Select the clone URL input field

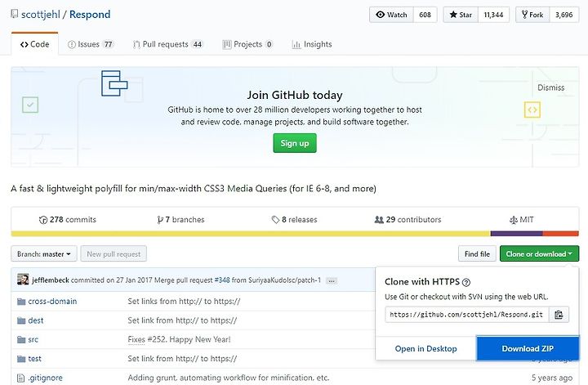pos(467,315)
